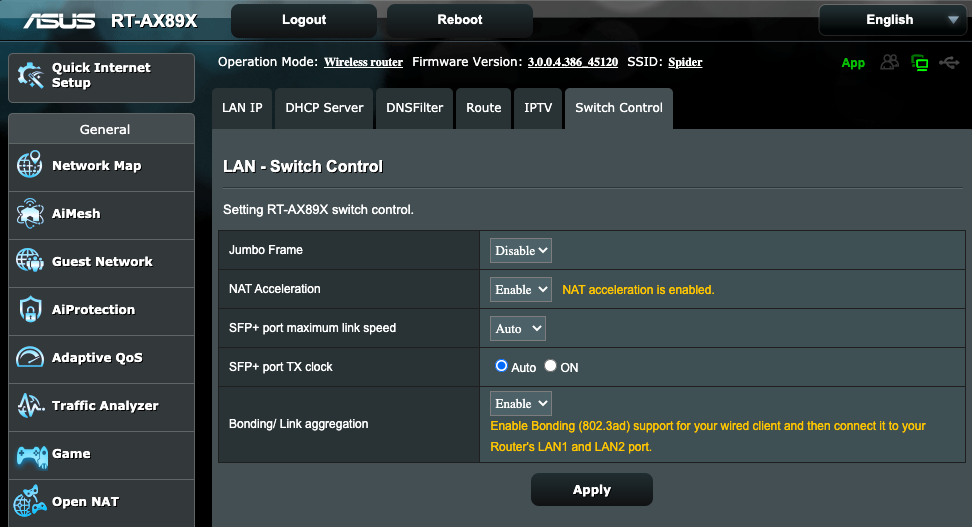Open the Bonding/Link aggregation dropdown
This screenshot has height=527, width=972.
click(x=521, y=404)
